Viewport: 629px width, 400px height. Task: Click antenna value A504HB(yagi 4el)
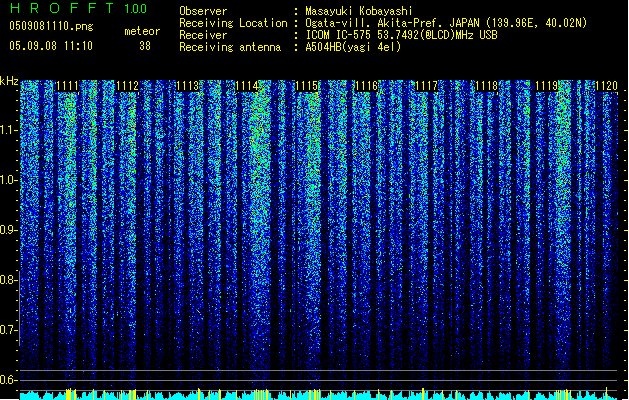[353, 47]
